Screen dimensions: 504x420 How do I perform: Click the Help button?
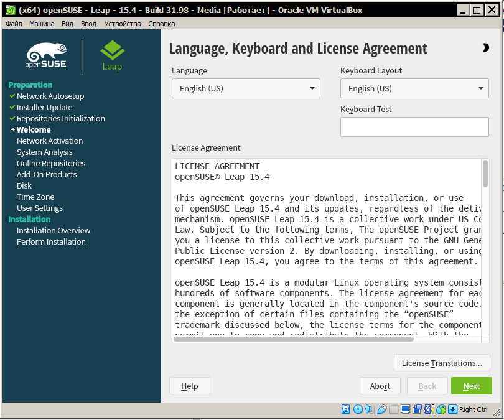click(x=189, y=386)
